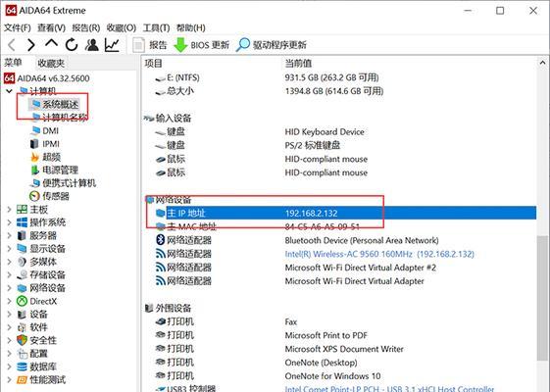550x392 pixels.
Task: Expand the 主板 tree node
Action: (9, 210)
